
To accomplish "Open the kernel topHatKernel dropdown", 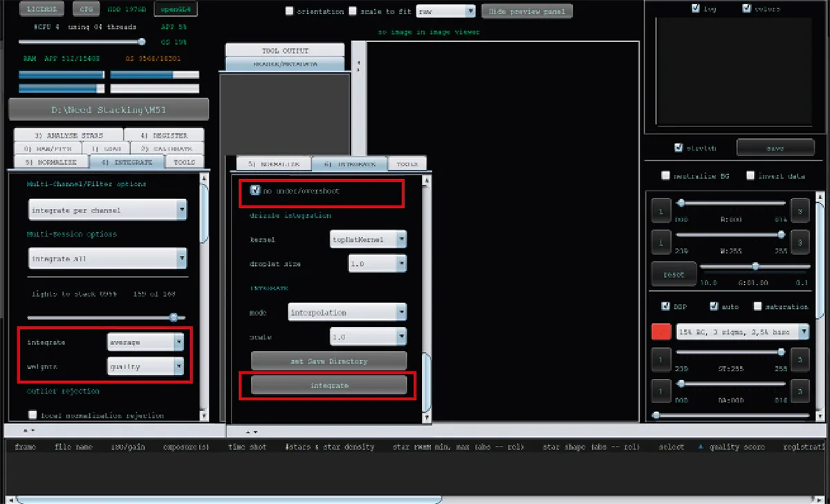I will 369,239.
